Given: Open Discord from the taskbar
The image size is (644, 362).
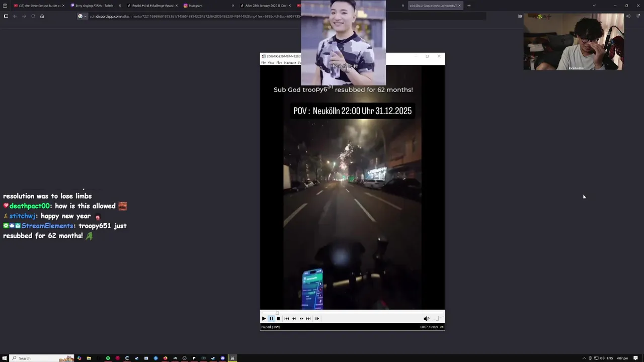Looking at the screenshot, I should [222, 358].
